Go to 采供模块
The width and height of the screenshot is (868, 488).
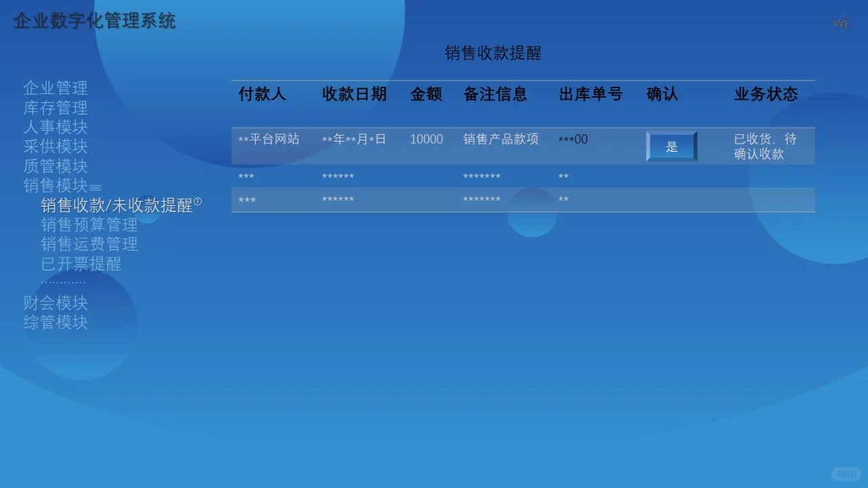[x=56, y=146]
